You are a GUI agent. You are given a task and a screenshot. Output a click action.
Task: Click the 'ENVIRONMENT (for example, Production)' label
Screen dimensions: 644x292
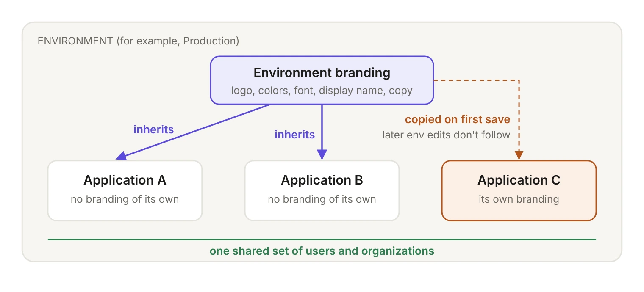pos(139,41)
